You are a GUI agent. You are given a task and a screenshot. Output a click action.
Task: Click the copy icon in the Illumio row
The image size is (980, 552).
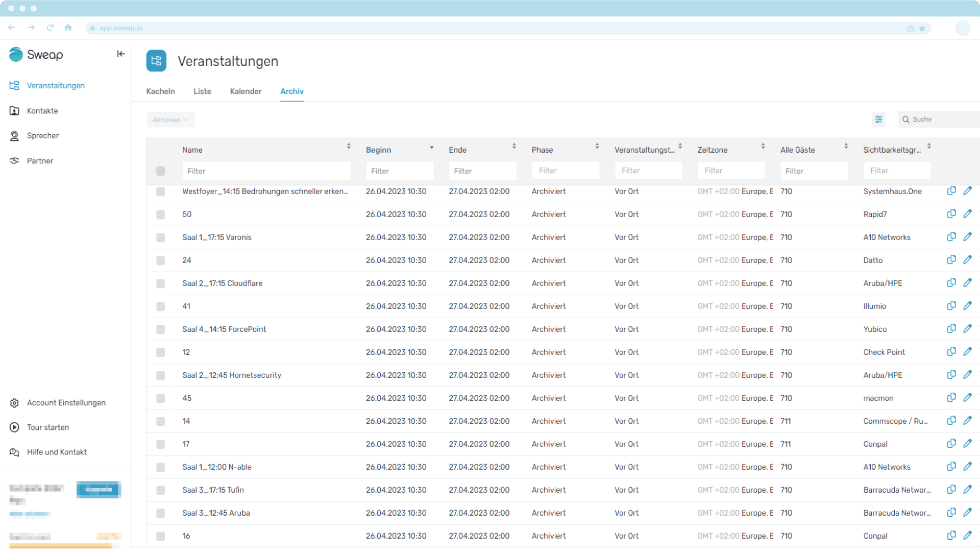[x=951, y=306]
